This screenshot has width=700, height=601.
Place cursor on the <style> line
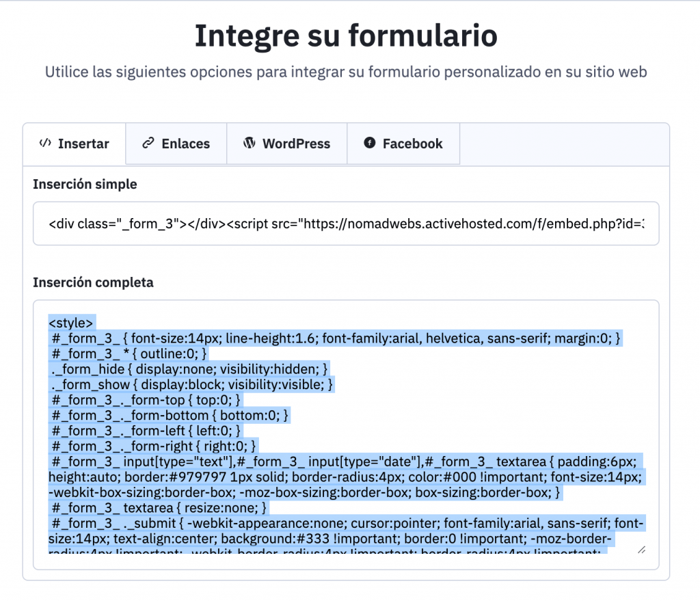coord(71,323)
